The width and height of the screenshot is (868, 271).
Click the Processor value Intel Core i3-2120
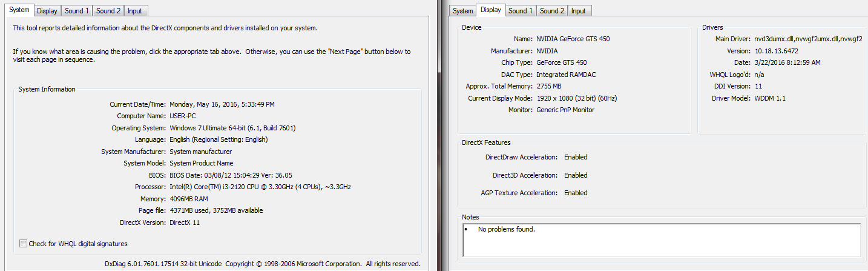(260, 187)
